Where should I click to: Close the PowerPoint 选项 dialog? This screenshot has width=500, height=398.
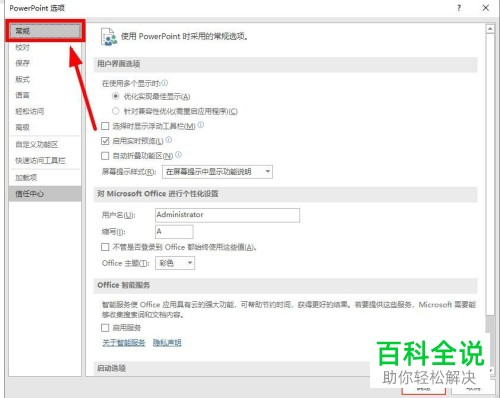click(x=486, y=8)
